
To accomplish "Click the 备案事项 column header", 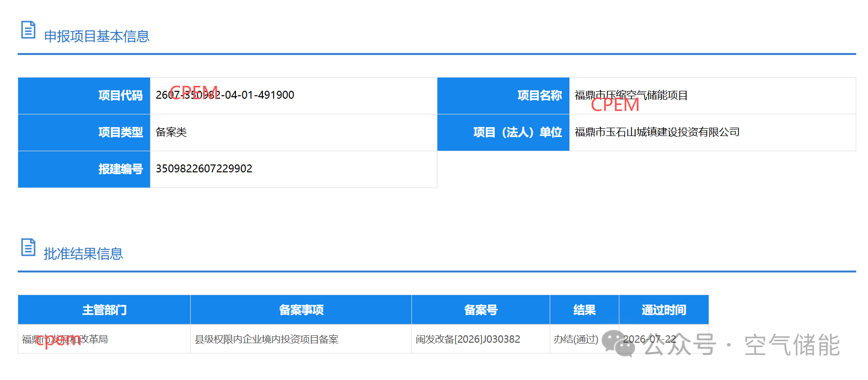I will pyautogui.click(x=301, y=310).
